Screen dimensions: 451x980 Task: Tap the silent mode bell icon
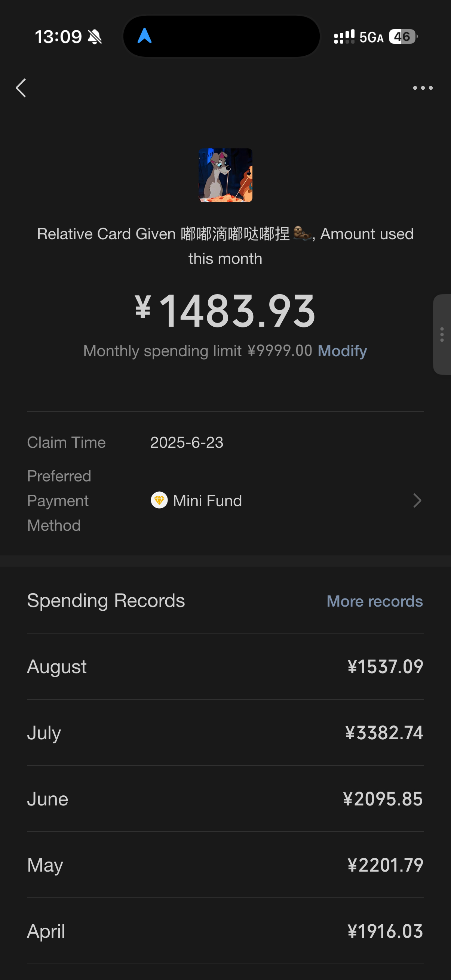coord(95,37)
